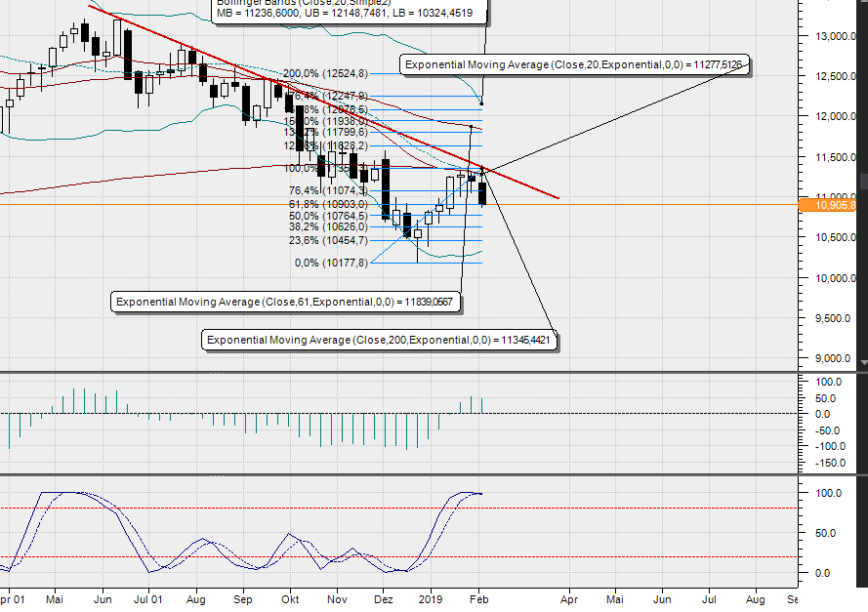Click the Dez date axis label

[x=384, y=600]
